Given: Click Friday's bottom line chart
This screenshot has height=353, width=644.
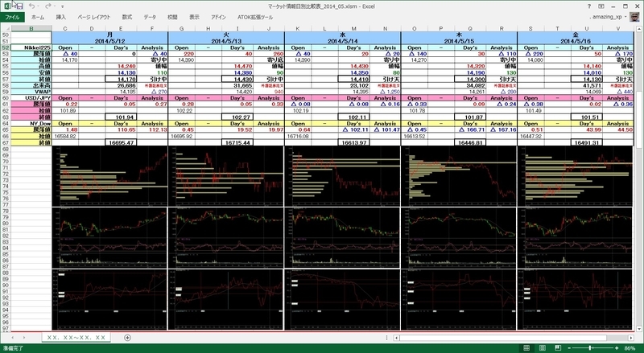Looking at the screenshot, I should point(575,300).
